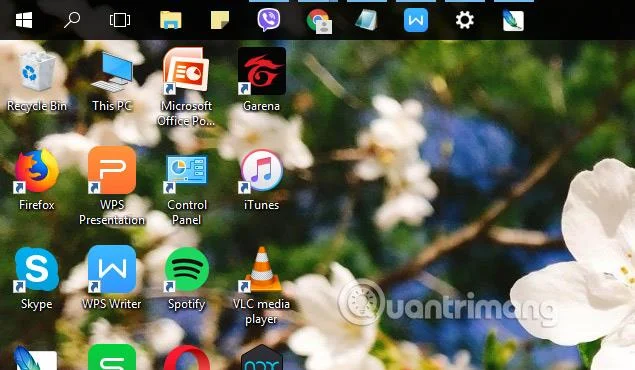The height and width of the screenshot is (370, 635).
Task: Open the blue feather app on taskbar
Action: 513,20
